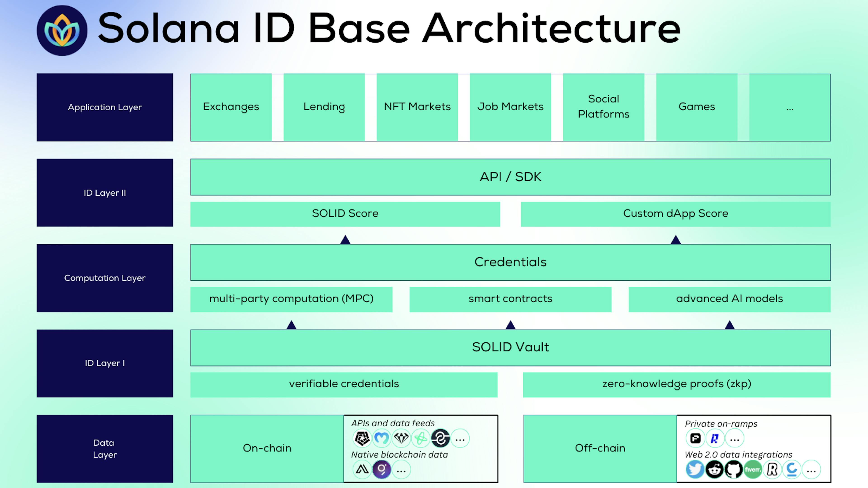Image resolution: width=868 pixels, height=488 pixels.
Task: Click the Custom dApp Score box
Action: (x=676, y=214)
